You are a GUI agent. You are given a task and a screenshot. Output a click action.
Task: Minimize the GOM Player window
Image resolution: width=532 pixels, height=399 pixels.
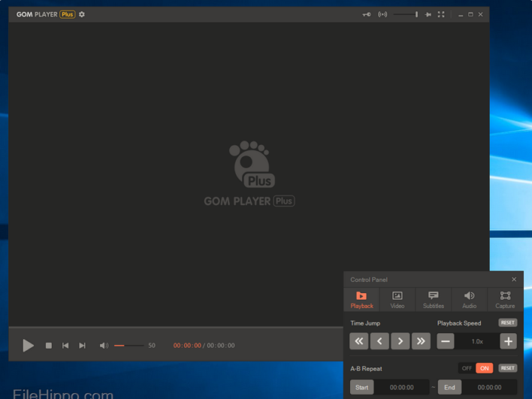coord(461,14)
